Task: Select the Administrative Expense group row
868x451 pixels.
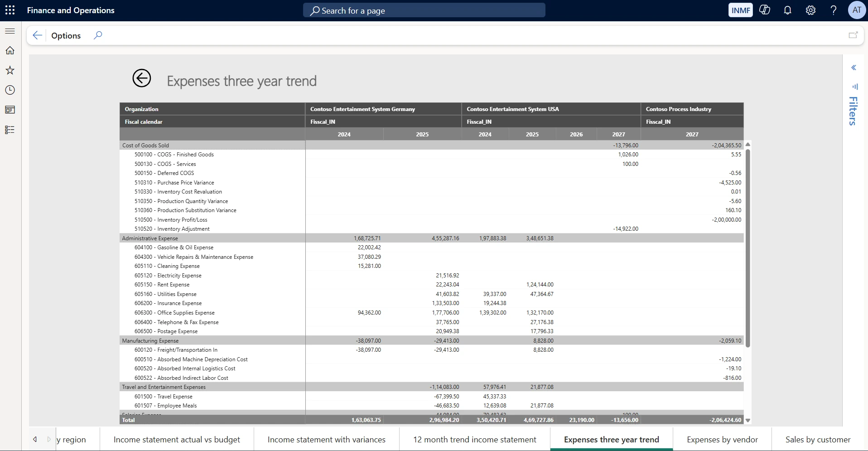Action: point(432,238)
